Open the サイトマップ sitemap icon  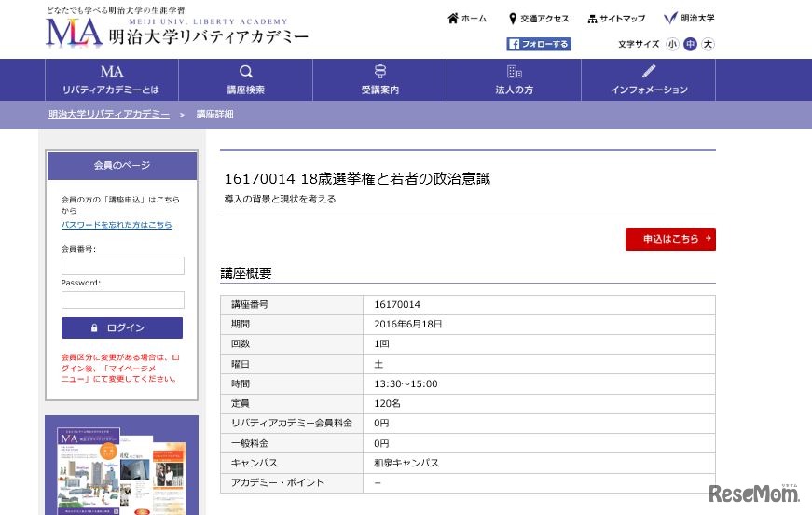592,19
